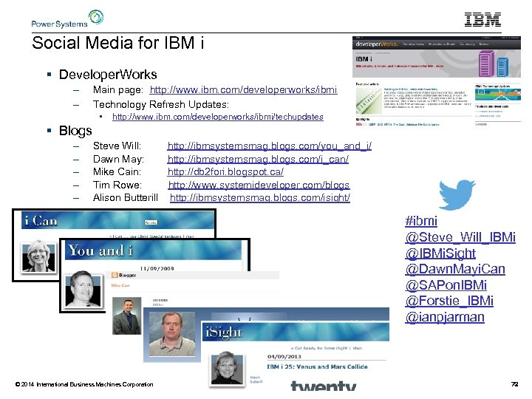This screenshot has width=532, height=399.
Task: Click the 'Technology Refresh Updates:' label
Action: tap(161, 104)
